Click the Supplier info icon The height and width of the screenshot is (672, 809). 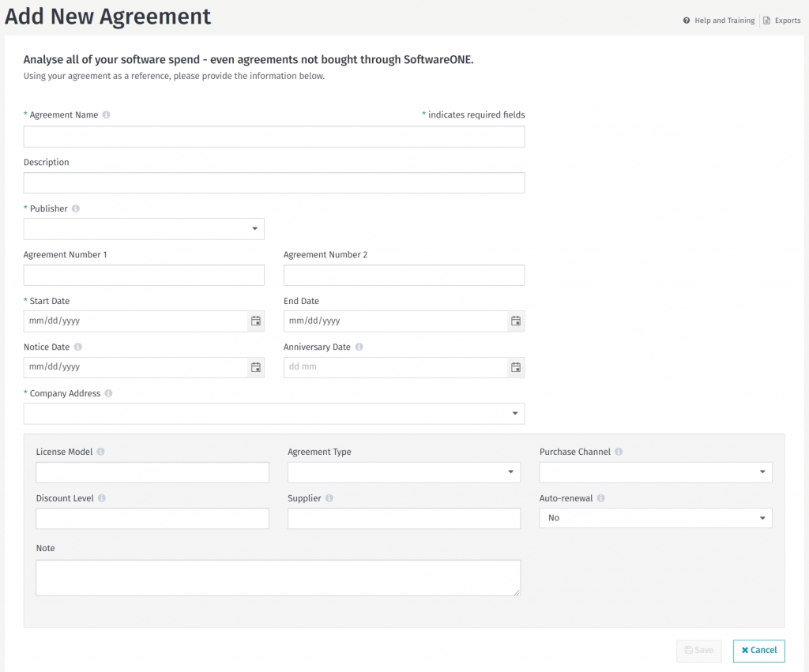tap(329, 498)
